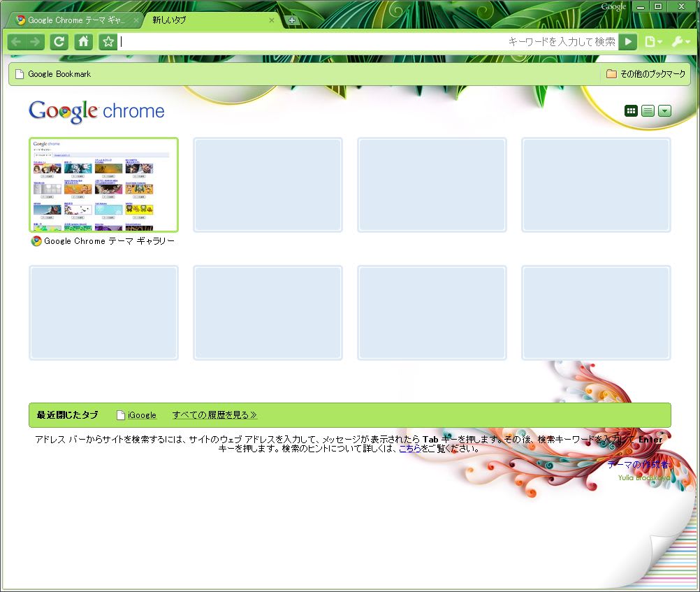
Task: Open その他のブックマーク folder
Action: [x=646, y=74]
